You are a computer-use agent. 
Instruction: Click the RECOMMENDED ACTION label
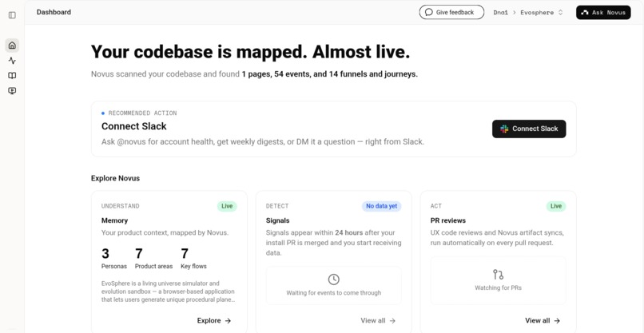click(142, 113)
